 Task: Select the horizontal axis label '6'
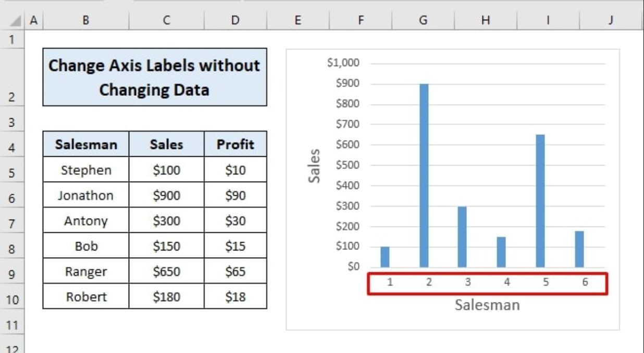pyautogui.click(x=585, y=283)
